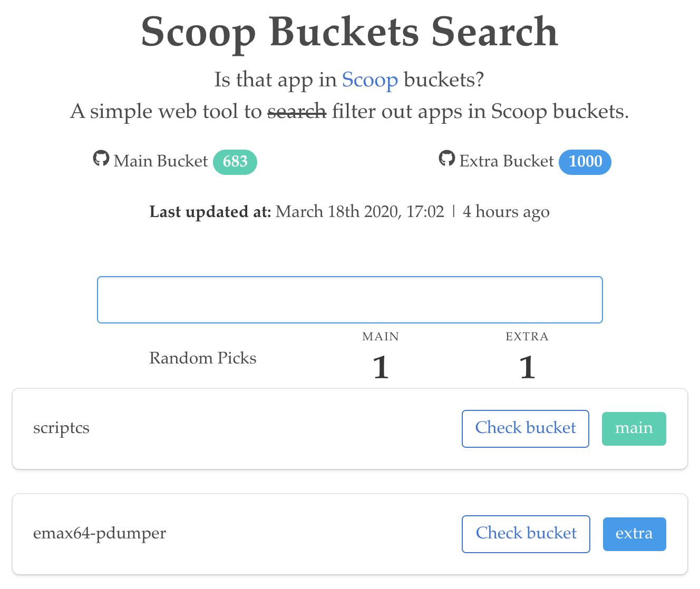Viewport: 700px width, 589px height.
Task: Click the Random Picks label
Action: pyautogui.click(x=202, y=358)
